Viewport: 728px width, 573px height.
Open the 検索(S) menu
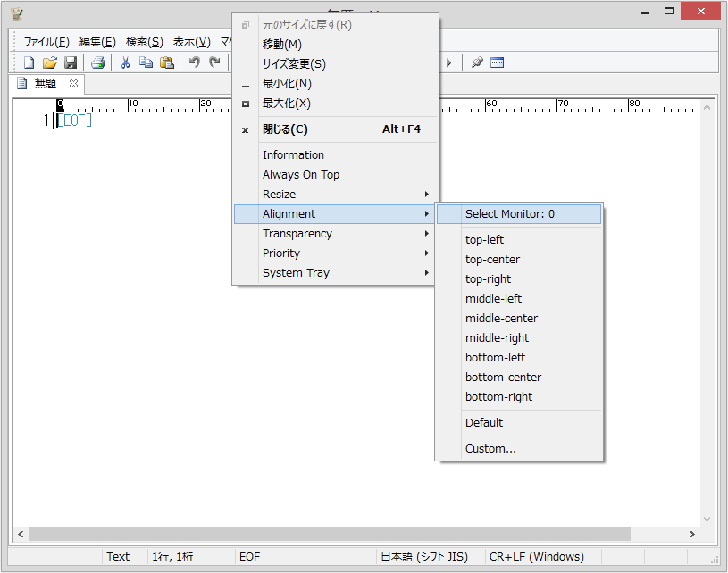point(145,42)
